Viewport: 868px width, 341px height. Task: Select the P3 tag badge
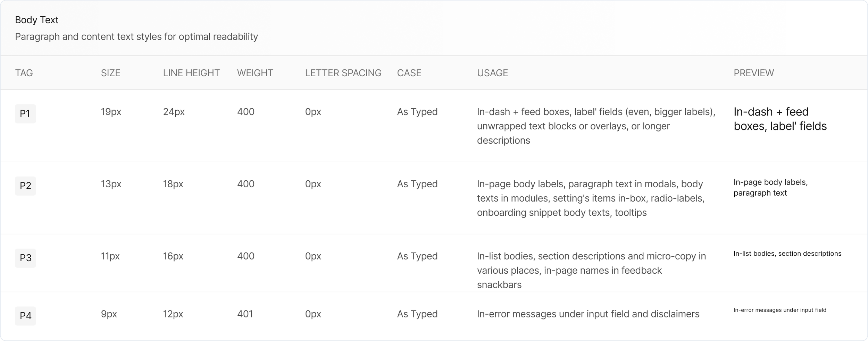[25, 258]
